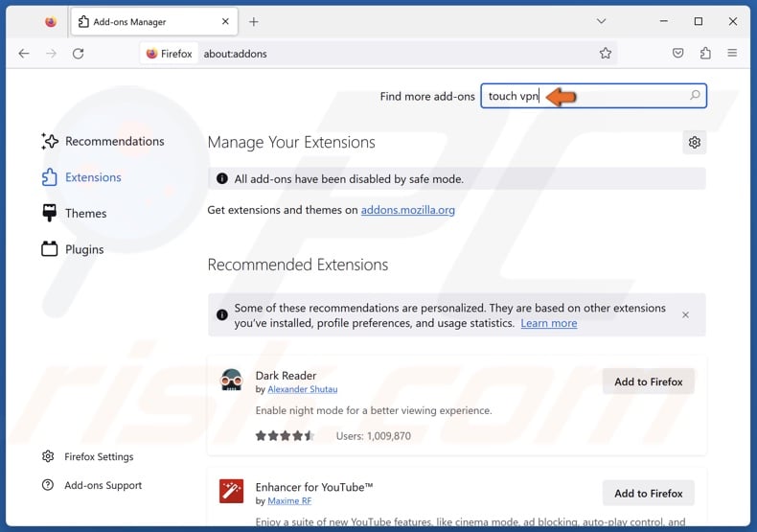Click the reload page icon
This screenshot has width=757, height=532.
click(x=79, y=54)
